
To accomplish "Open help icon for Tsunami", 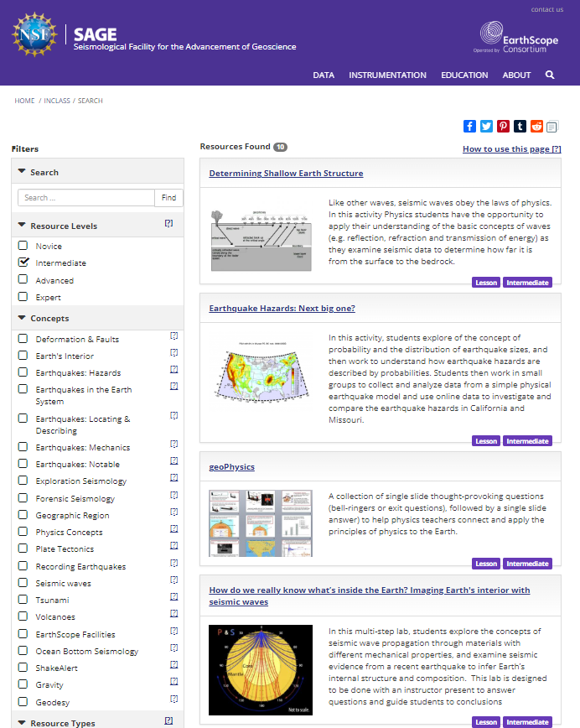I will 174,596.
